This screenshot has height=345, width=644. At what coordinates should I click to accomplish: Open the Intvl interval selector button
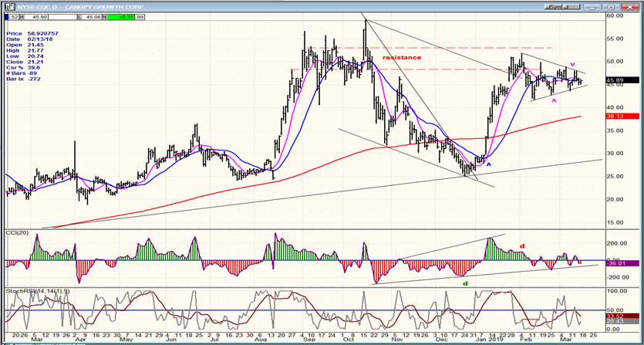coord(572,7)
